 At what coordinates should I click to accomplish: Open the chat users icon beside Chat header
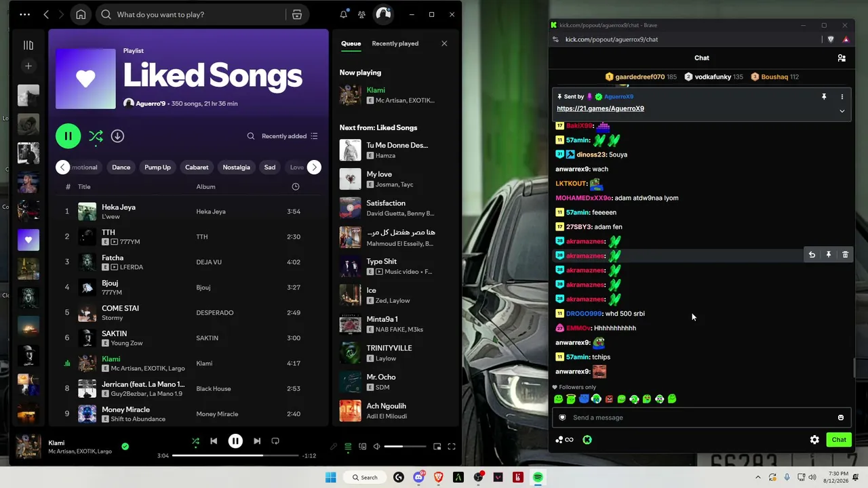[842, 58]
